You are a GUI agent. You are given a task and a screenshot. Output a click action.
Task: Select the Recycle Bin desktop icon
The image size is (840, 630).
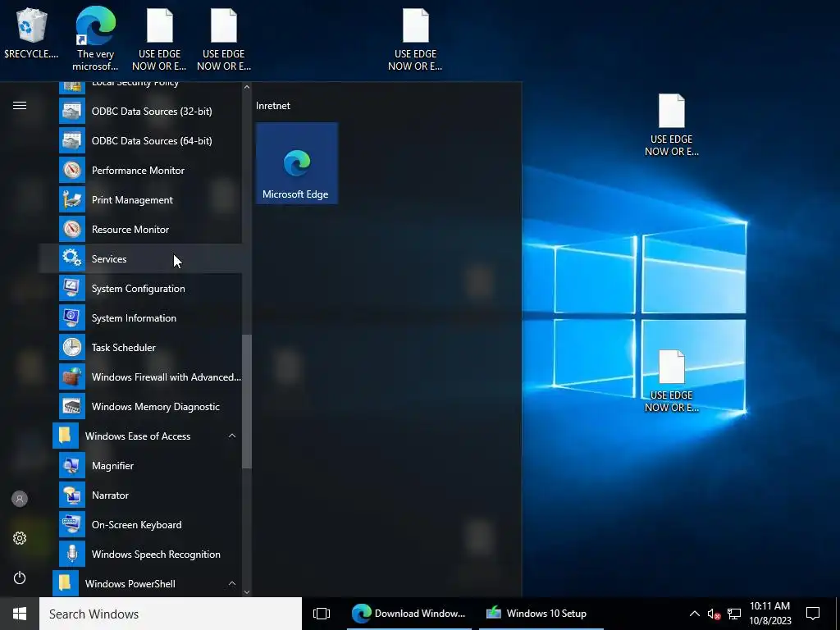click(32, 33)
